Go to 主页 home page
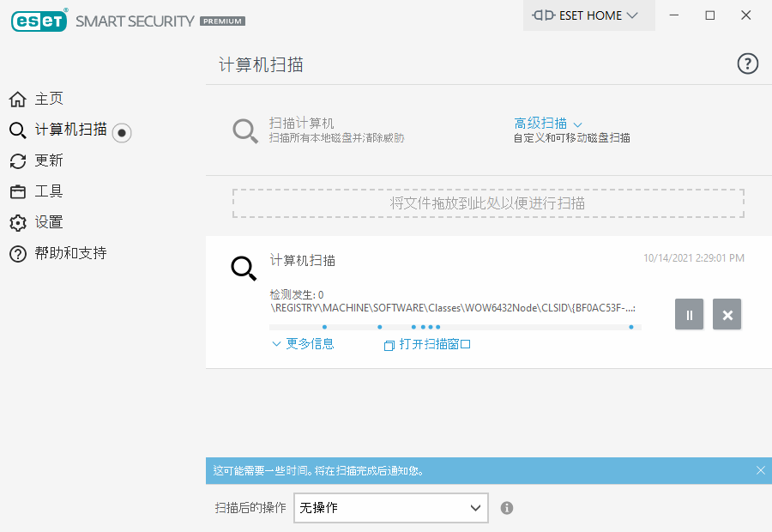Viewport: 772px width, 532px height. (49, 99)
